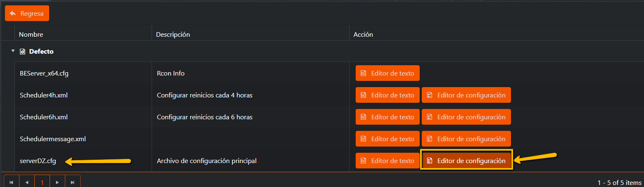Open Editor de configuración for Schedulermessage.xml
Screen dimensions: 644x187
click(466, 139)
